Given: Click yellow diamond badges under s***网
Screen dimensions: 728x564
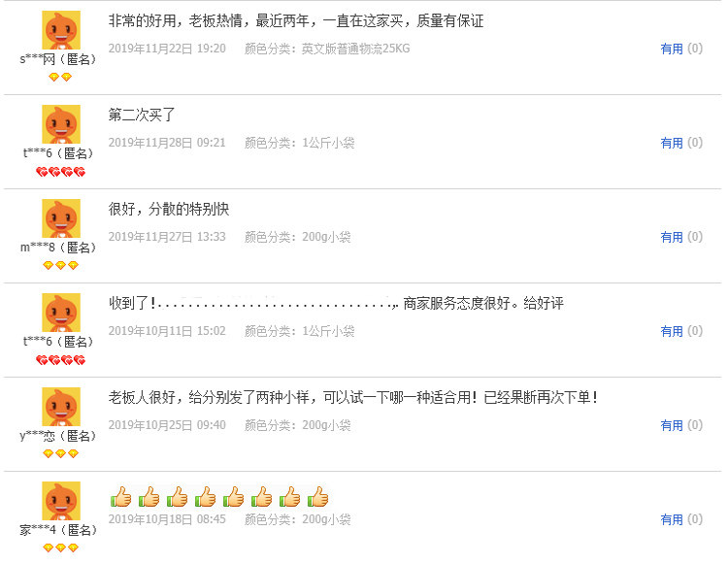Looking at the screenshot, I should click(60, 77).
